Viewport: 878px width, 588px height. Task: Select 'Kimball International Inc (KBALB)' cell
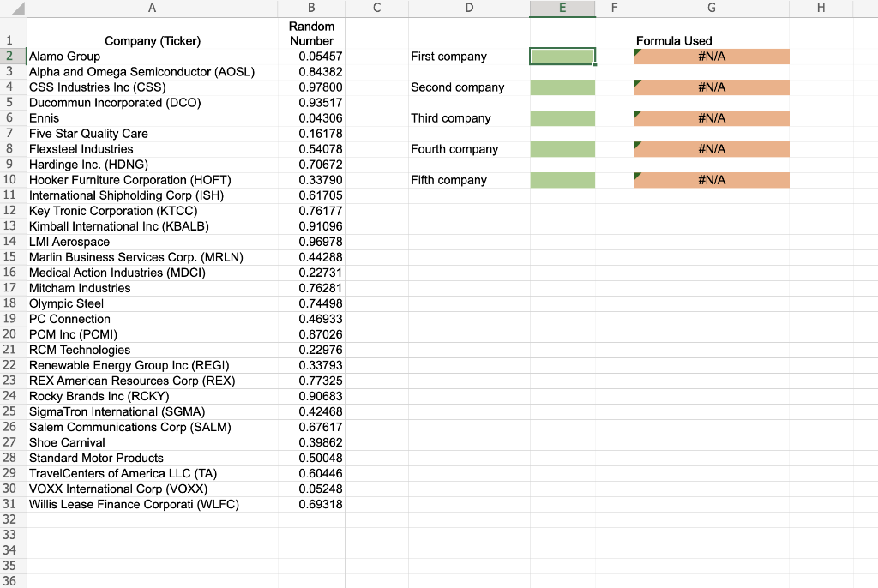click(x=153, y=226)
